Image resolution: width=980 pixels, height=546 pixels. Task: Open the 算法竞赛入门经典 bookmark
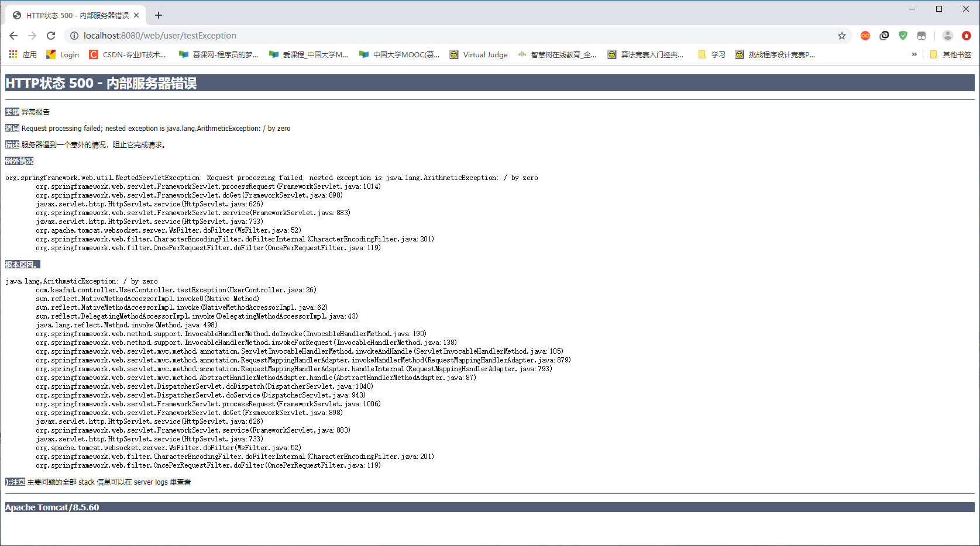coord(645,54)
